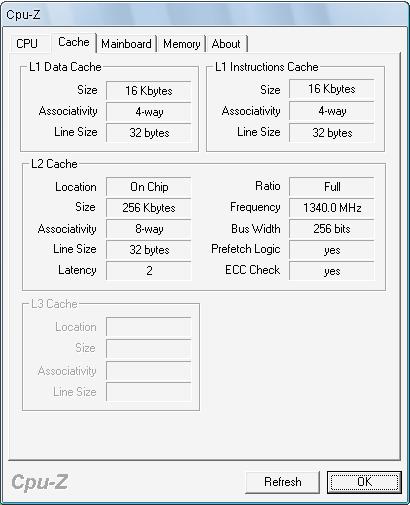Click the Prefetch Logic value field
The height and width of the screenshot is (505, 410).
332,250
